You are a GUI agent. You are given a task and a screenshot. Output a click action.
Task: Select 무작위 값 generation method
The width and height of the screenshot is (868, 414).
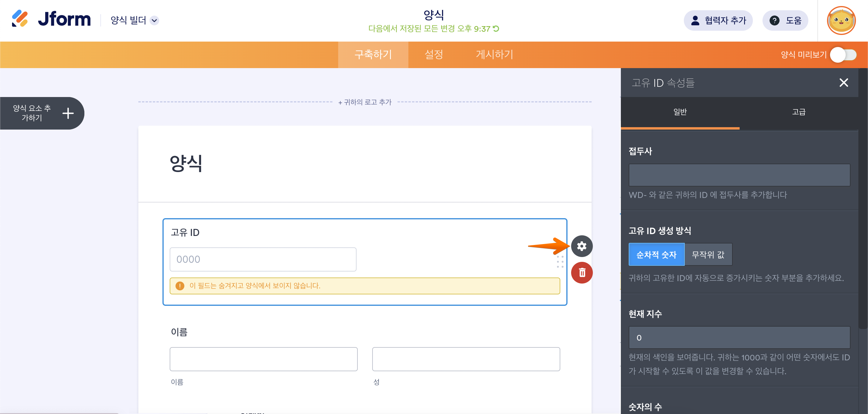pos(708,255)
